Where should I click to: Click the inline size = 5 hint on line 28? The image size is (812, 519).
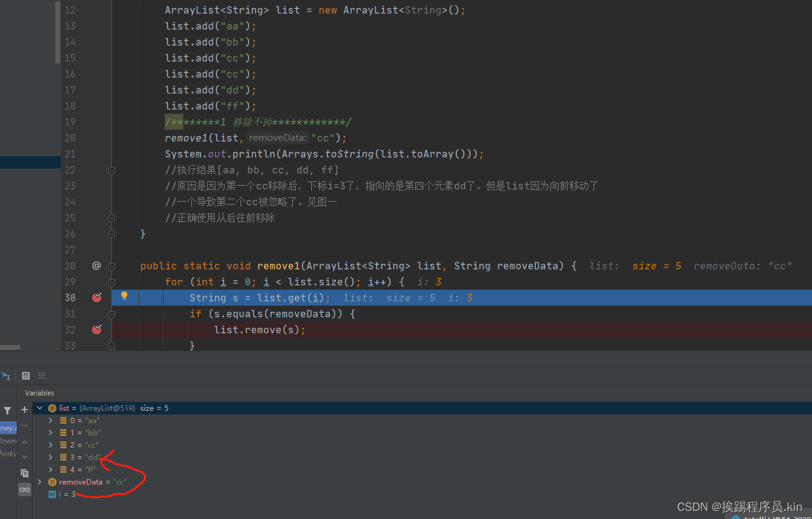click(x=657, y=266)
